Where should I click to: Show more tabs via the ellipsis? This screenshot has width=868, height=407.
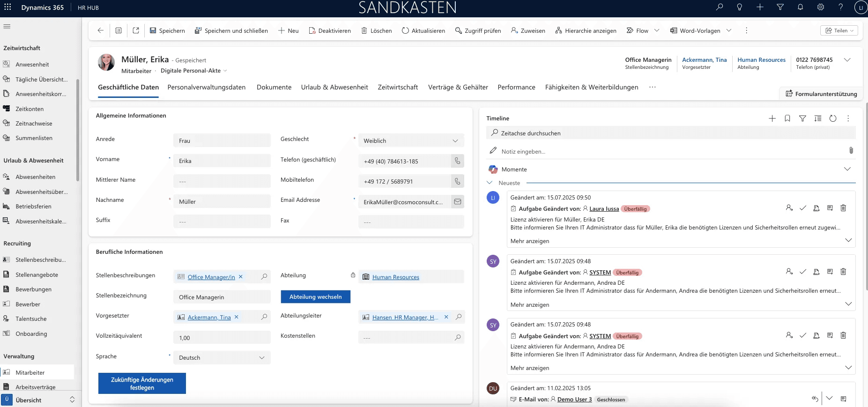pos(653,87)
